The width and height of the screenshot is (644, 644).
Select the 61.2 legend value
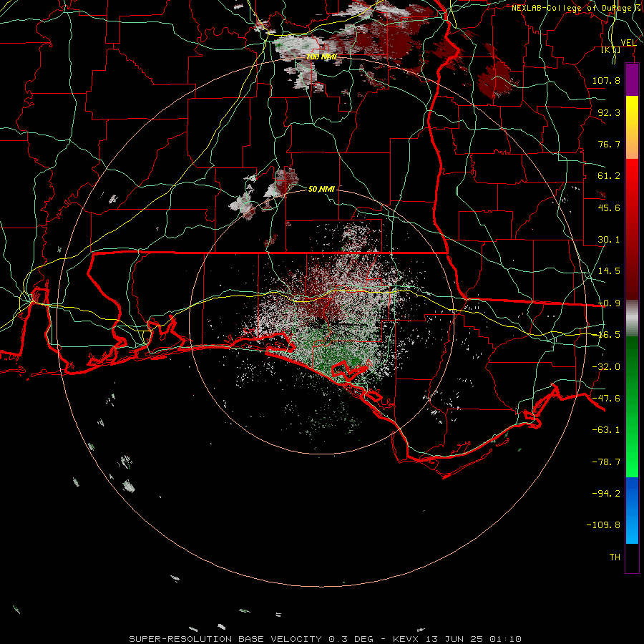tap(609, 176)
